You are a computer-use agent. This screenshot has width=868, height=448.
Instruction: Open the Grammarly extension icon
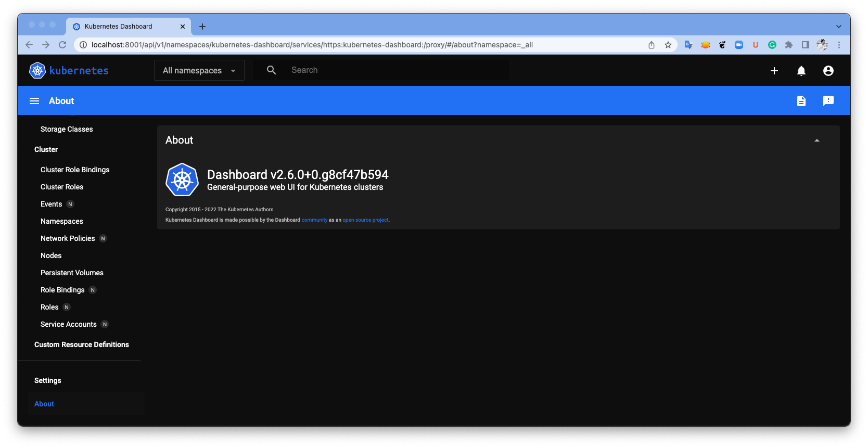[772, 45]
